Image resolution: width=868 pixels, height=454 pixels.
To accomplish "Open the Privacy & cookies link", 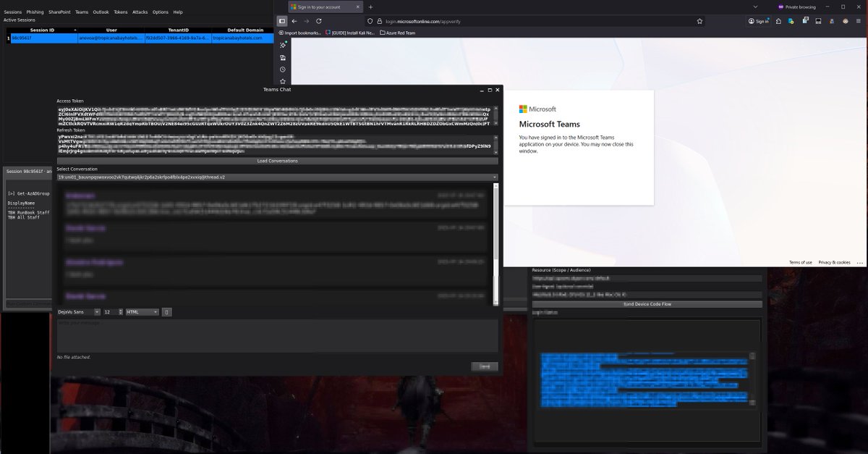I will [835, 262].
